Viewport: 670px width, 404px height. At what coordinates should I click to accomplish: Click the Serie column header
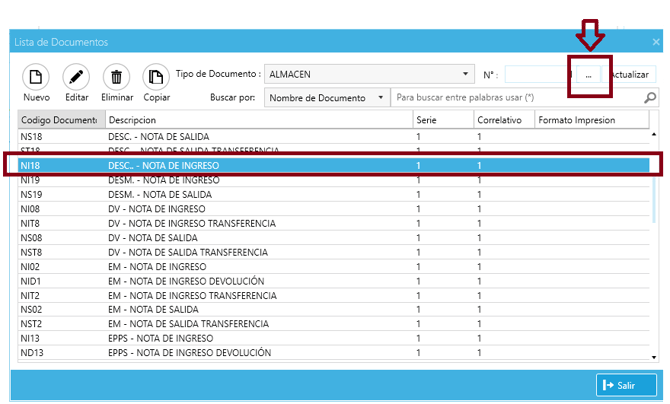442,120
